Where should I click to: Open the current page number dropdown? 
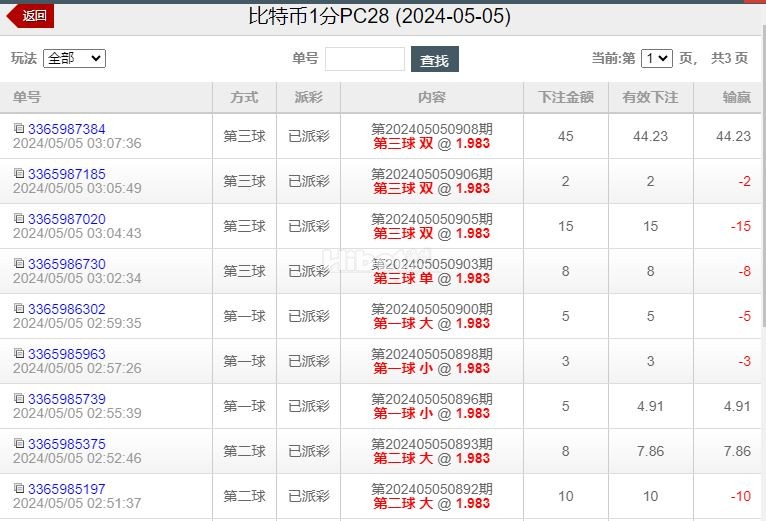pos(657,59)
